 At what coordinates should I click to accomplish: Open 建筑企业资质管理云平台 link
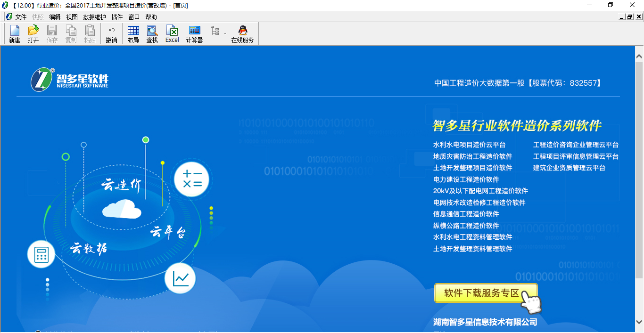pyautogui.click(x=569, y=168)
